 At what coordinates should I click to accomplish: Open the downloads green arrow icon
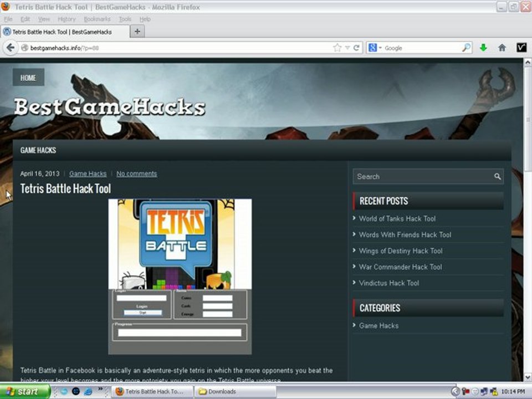[483, 48]
